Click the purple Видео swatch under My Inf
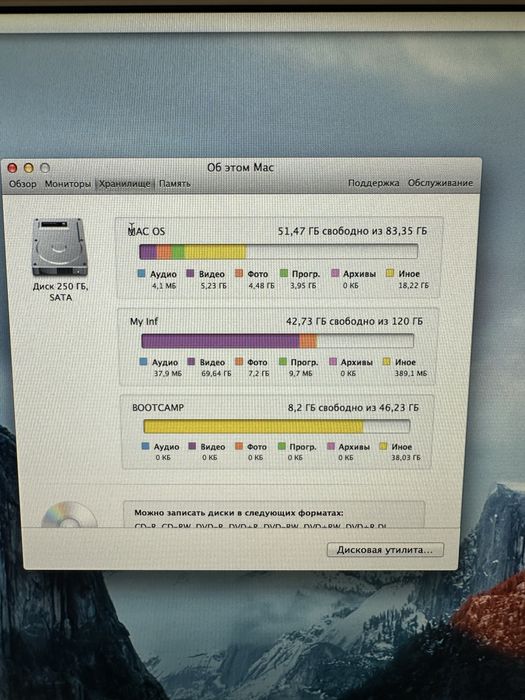Viewport: 525px width, 700px height. [x=192, y=362]
